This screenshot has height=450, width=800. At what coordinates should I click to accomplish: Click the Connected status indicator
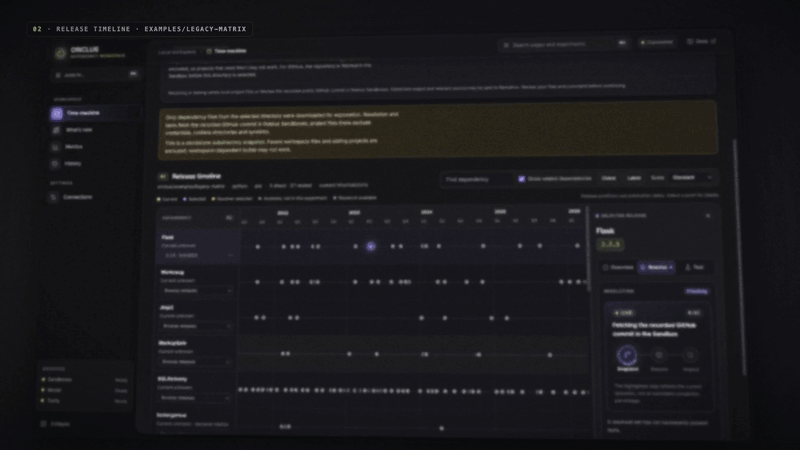pos(657,42)
